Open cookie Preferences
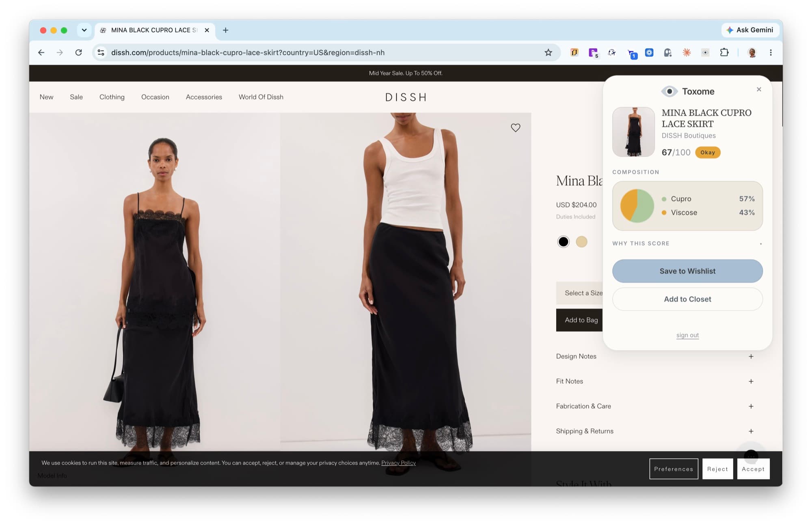Screen dimensions: 812x525 point(674,469)
